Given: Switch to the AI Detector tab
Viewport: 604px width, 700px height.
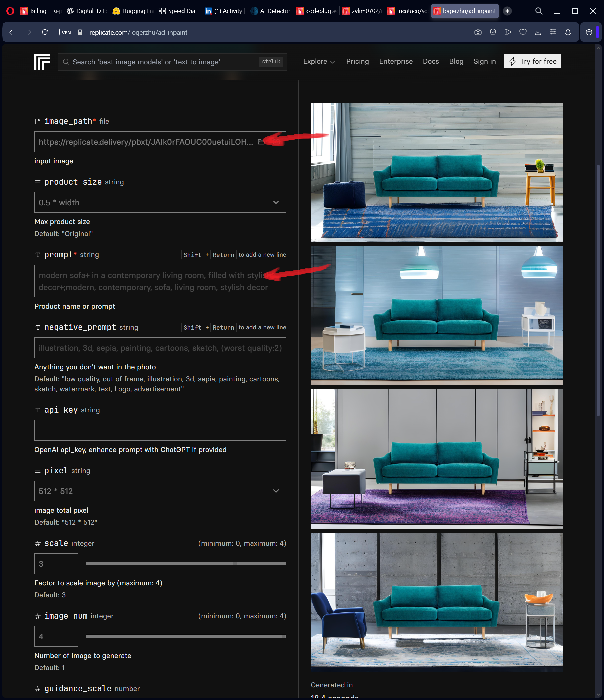Looking at the screenshot, I should pos(271,11).
